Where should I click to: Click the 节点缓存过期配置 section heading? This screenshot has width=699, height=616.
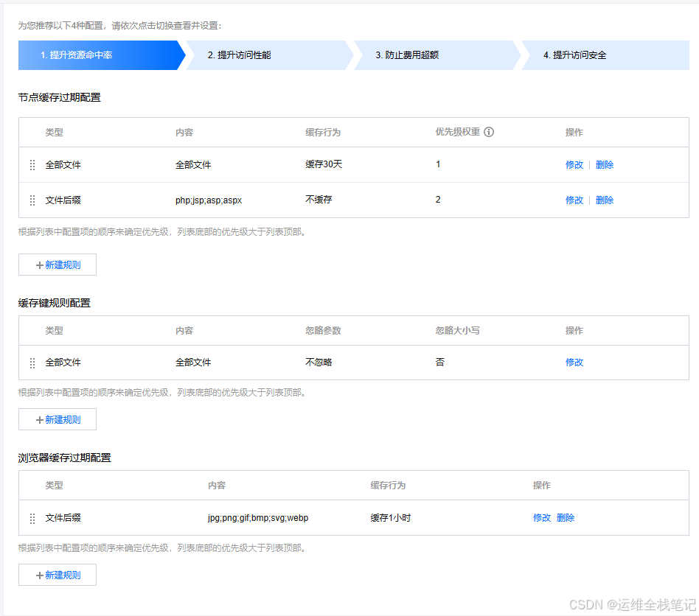click(59, 97)
